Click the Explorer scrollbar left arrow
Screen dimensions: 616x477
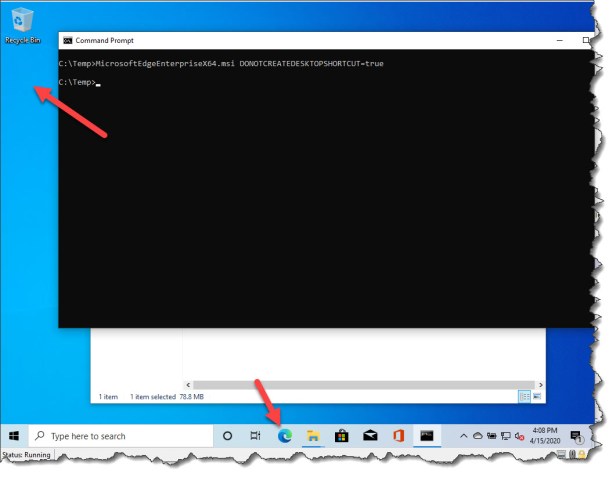188,385
